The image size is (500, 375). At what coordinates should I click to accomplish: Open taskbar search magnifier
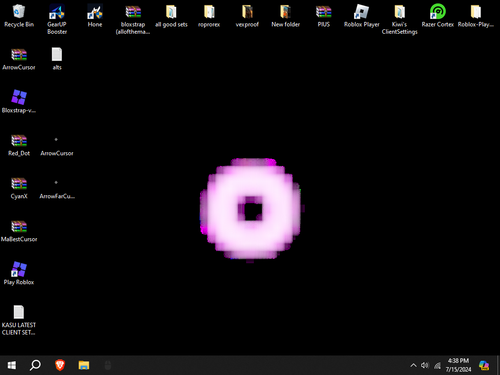[x=35, y=365]
